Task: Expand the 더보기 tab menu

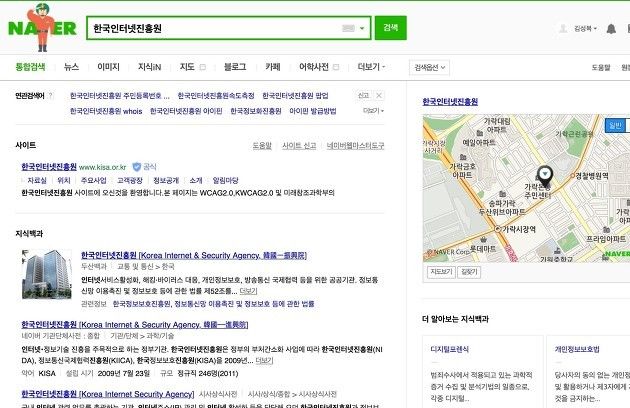Action: (x=371, y=67)
